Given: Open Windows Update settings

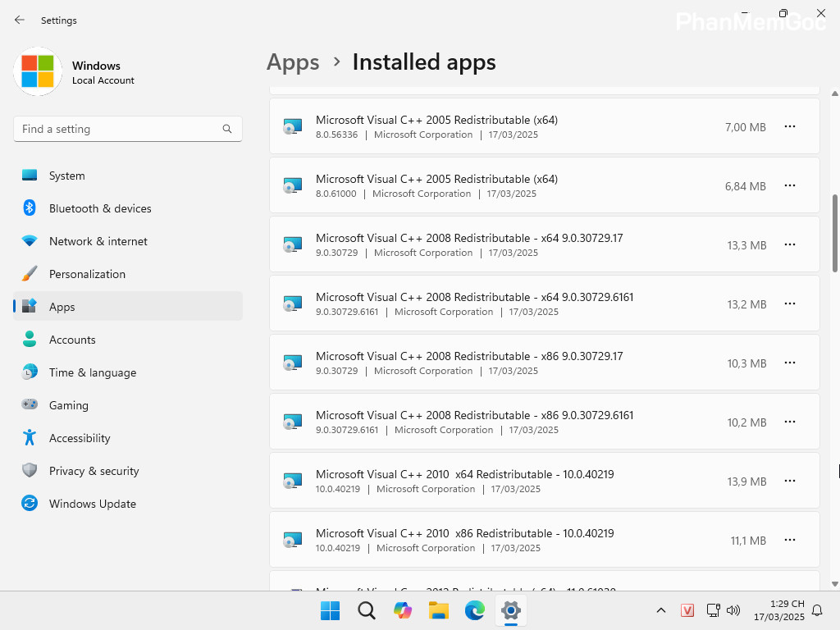Looking at the screenshot, I should coord(92,504).
